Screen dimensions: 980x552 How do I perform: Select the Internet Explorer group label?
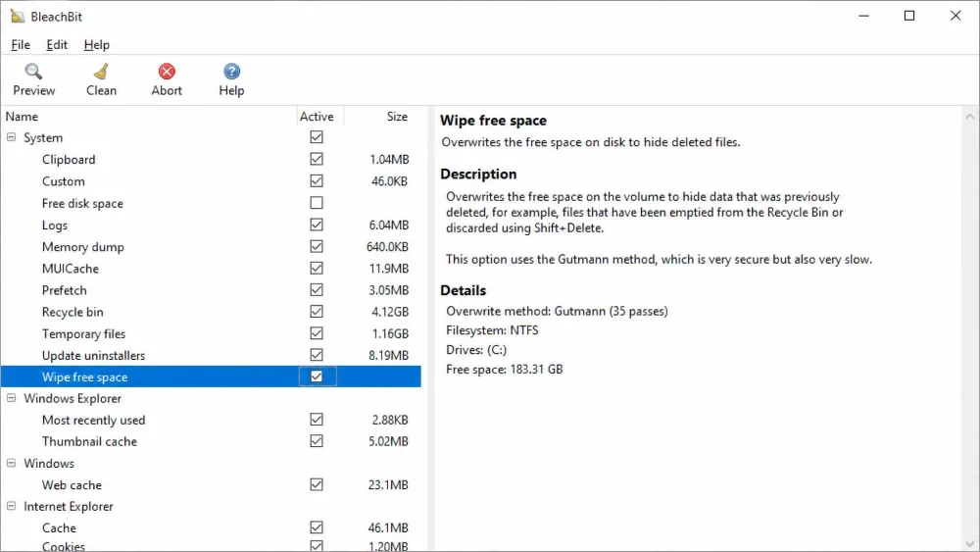pyautogui.click(x=69, y=506)
